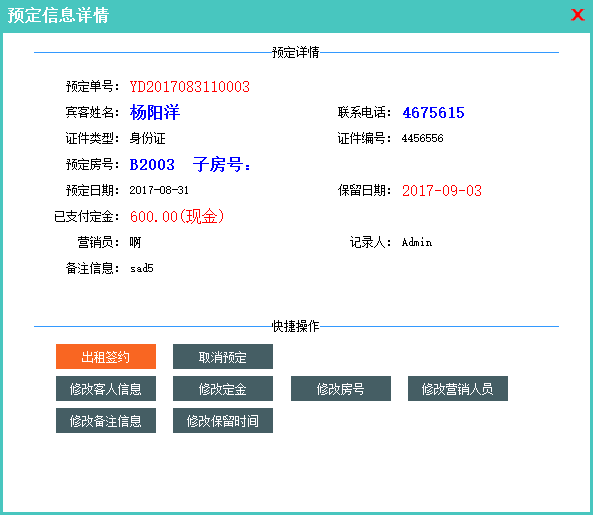593x515 pixels.
Task: Select the remark text sad5
Action: tap(141, 268)
